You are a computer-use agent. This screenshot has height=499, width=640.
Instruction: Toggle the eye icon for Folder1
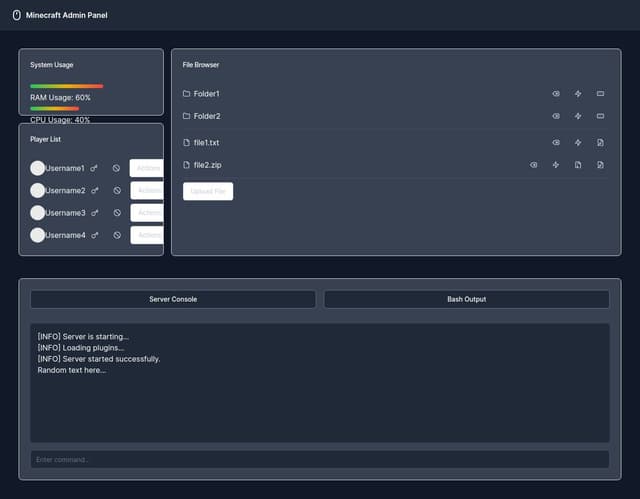coord(556,94)
